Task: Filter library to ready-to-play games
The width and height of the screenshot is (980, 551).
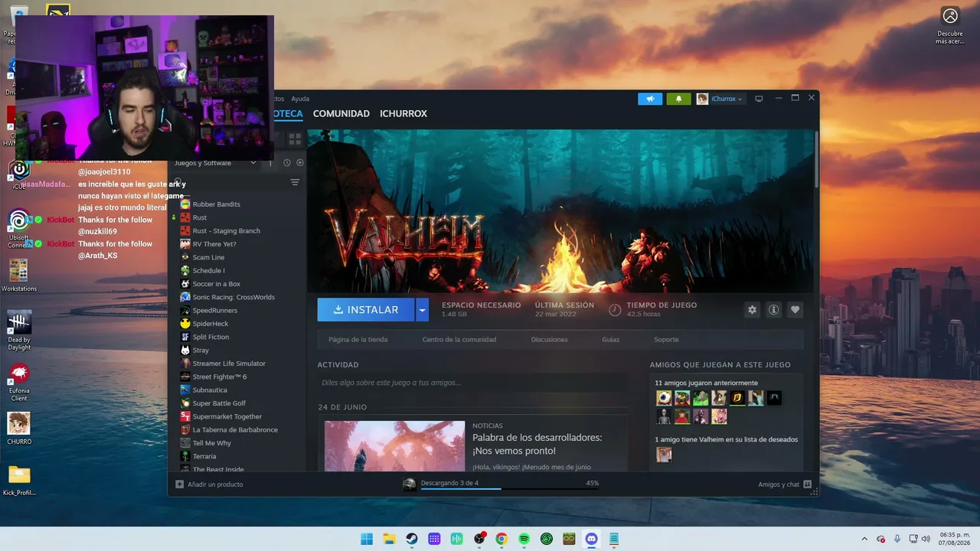Action: click(x=300, y=163)
